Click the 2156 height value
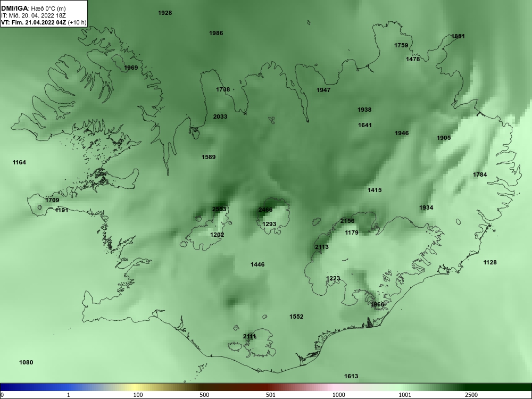Image resolution: width=532 pixels, height=399 pixels. pos(347,221)
